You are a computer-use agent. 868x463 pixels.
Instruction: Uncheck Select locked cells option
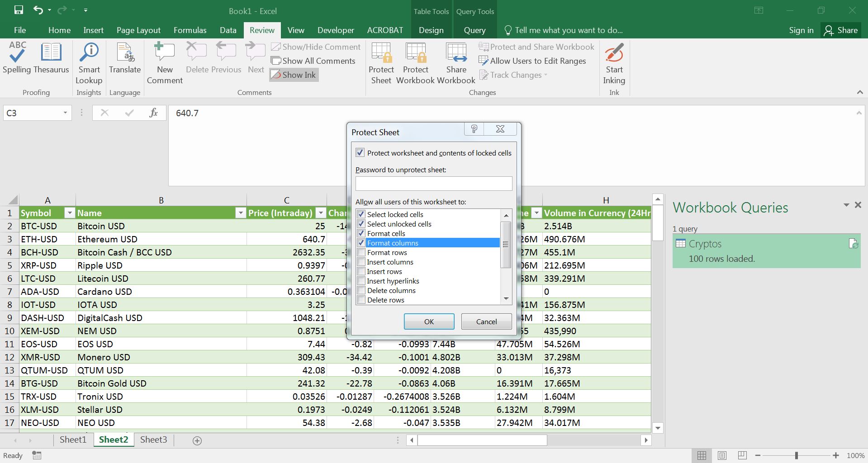pyautogui.click(x=361, y=214)
